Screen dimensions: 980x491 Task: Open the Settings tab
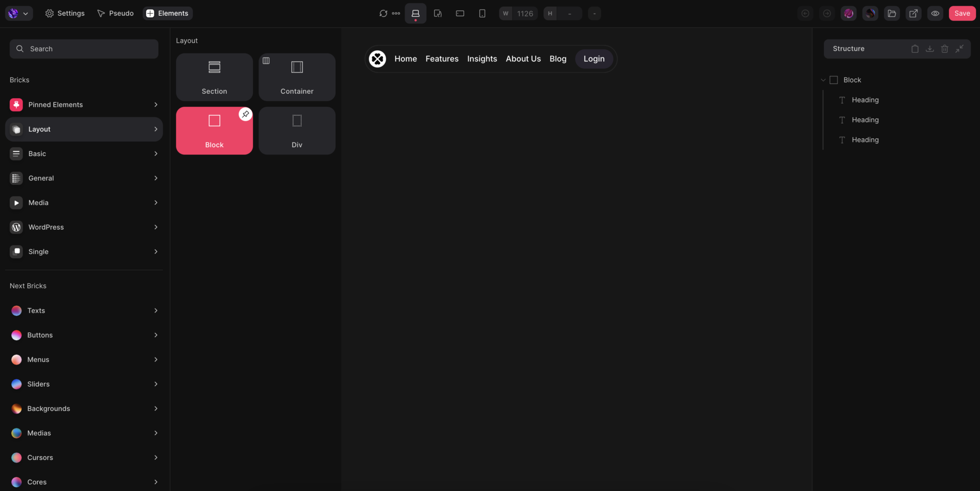(x=65, y=13)
